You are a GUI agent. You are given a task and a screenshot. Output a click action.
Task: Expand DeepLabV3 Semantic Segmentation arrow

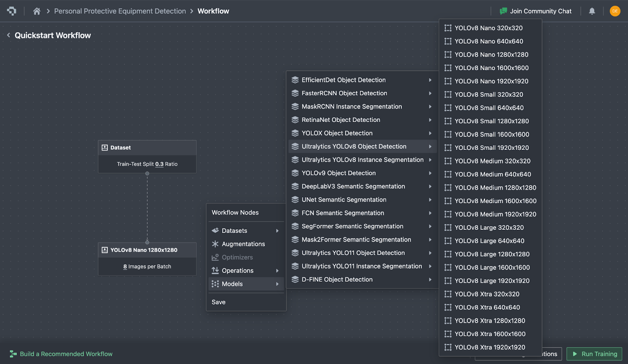click(430, 187)
